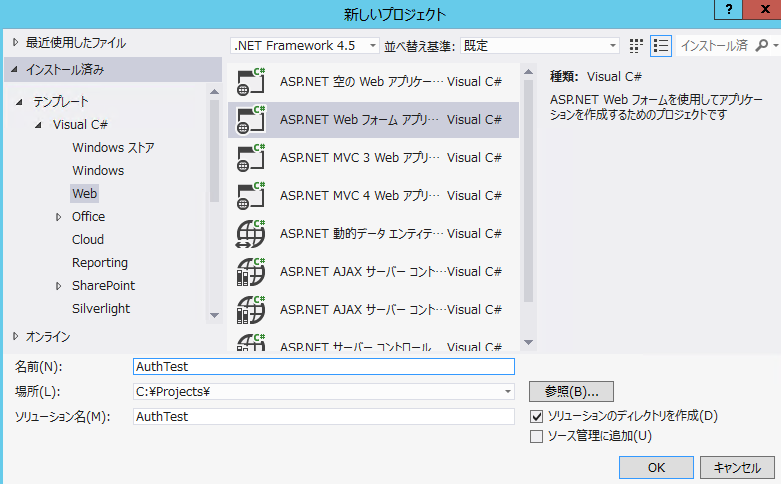This screenshot has width=781, height=484.
Task: Select Windows ストア template category
Action: coord(113,148)
